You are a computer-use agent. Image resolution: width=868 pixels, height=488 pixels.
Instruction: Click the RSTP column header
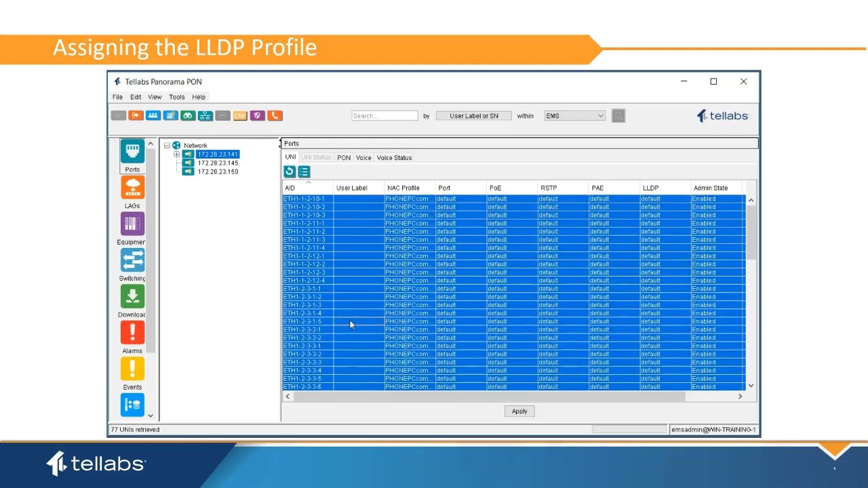click(x=563, y=188)
